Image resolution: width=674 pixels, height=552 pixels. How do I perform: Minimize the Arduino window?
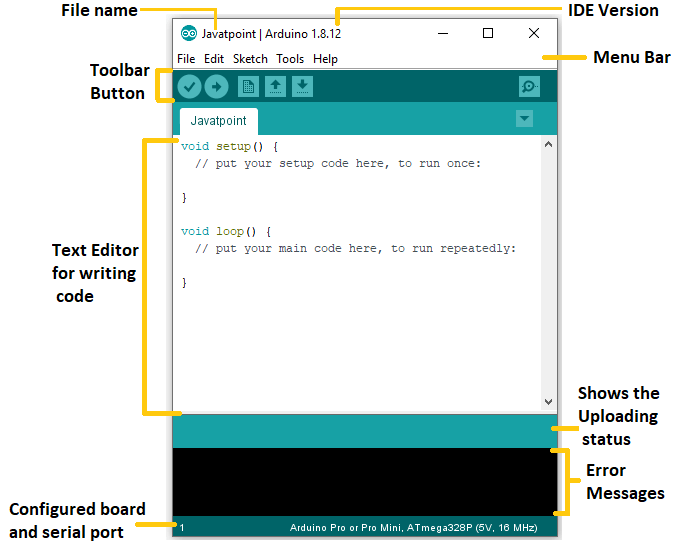pyautogui.click(x=443, y=33)
